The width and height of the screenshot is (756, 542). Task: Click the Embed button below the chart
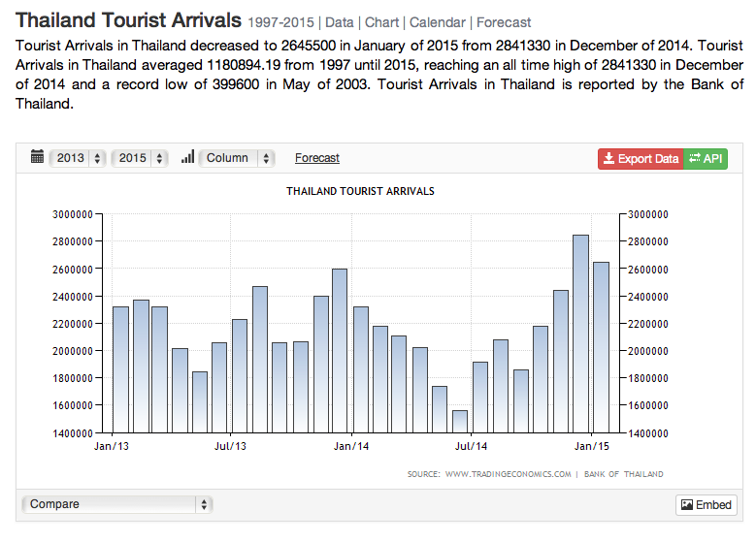(707, 505)
